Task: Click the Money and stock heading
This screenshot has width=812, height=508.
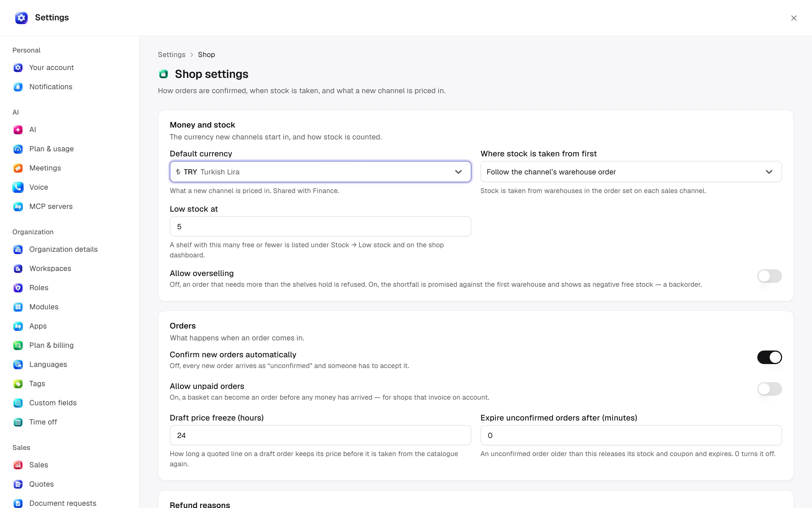Action: click(202, 125)
